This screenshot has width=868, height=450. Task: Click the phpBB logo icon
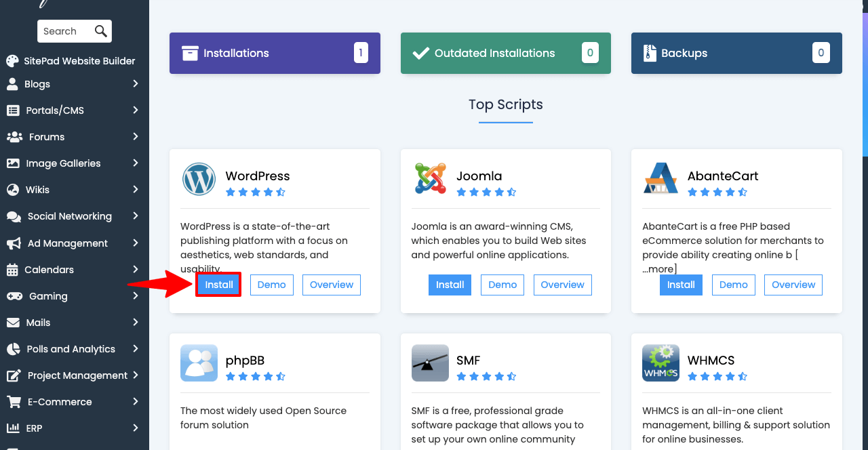[199, 363]
